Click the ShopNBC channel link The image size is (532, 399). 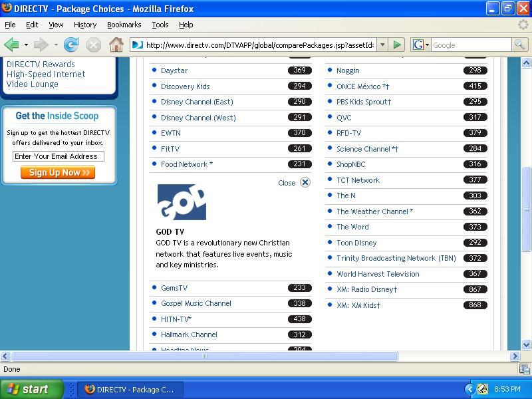(351, 164)
